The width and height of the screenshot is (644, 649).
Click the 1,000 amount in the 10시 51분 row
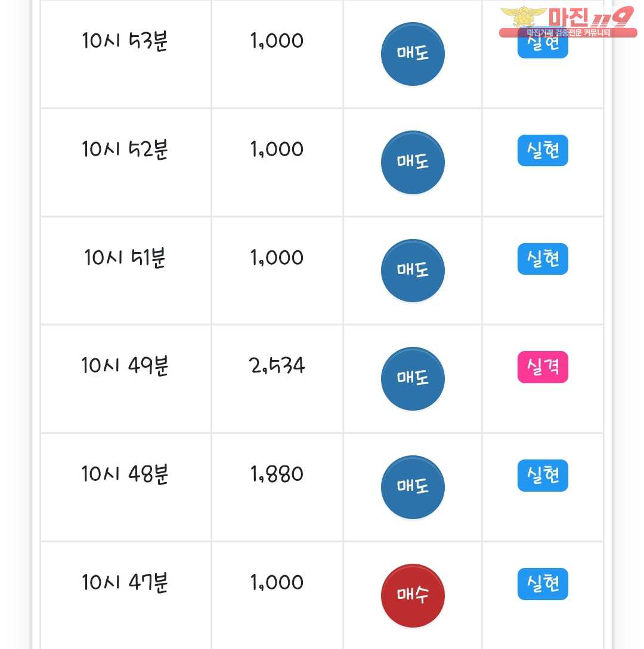click(277, 258)
